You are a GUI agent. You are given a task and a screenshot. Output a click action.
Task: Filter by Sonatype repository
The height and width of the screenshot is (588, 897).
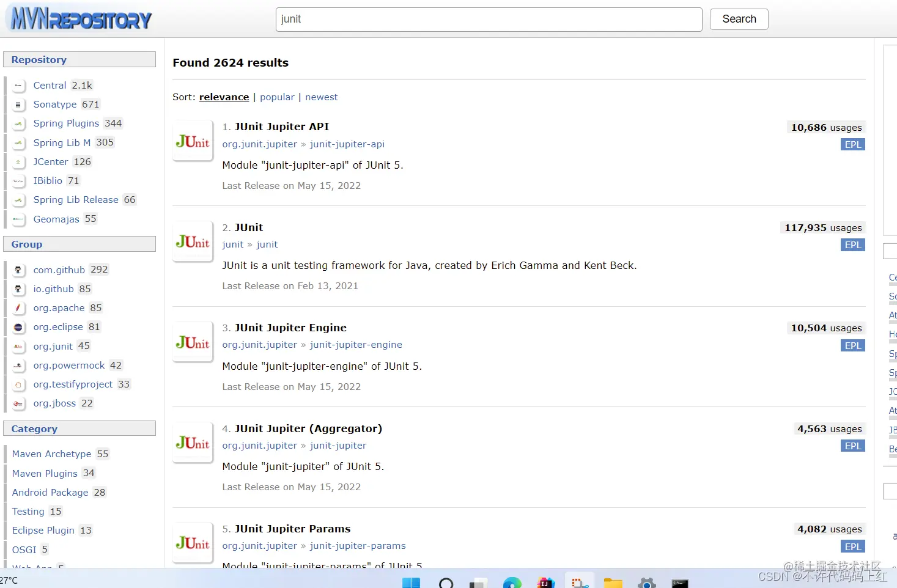click(x=55, y=105)
